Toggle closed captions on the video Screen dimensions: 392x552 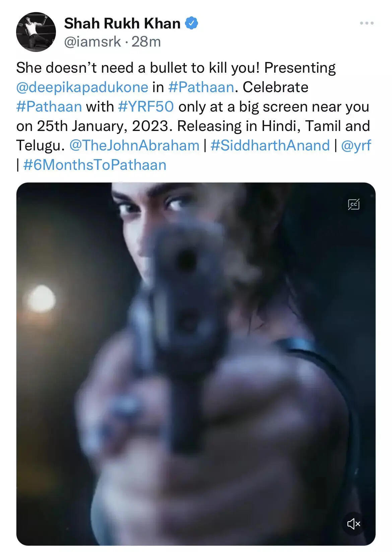354,204
